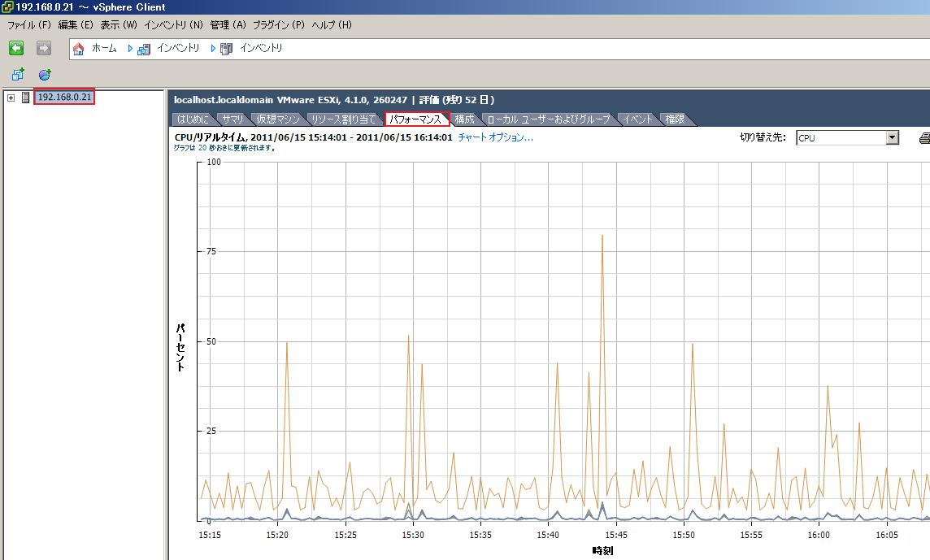The image size is (930, 560).
Task: Click the Home (ホーム) house icon
Action: [79, 49]
